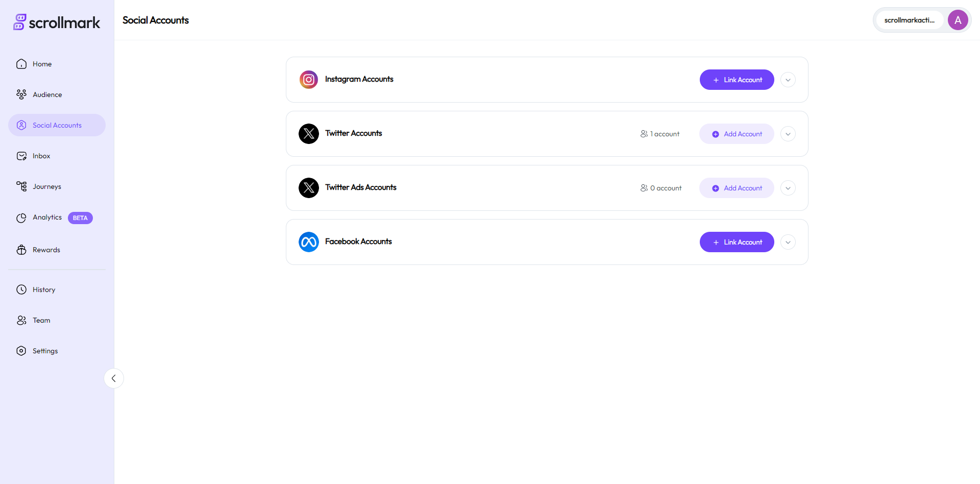This screenshot has height=484, width=980.
Task: Click the Twitter Accounts X logo
Action: [x=309, y=134]
